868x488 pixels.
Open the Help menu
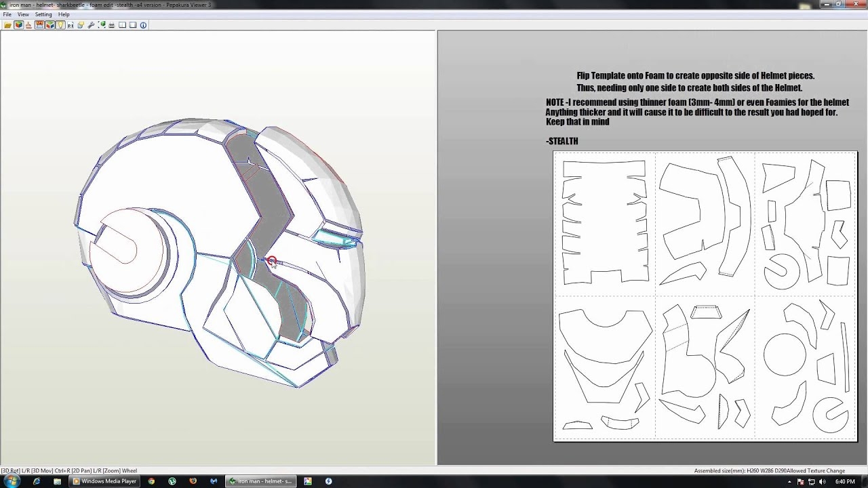point(64,14)
